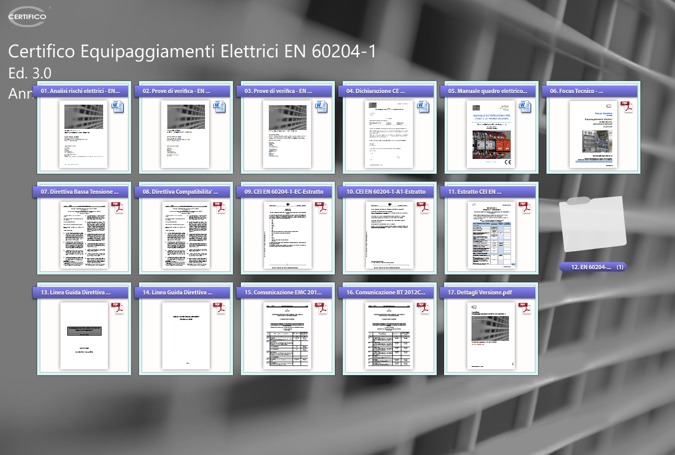Image resolution: width=675 pixels, height=455 pixels.
Task: Select 15. Comunicazione EMC document thumbnail
Action: [x=287, y=336]
